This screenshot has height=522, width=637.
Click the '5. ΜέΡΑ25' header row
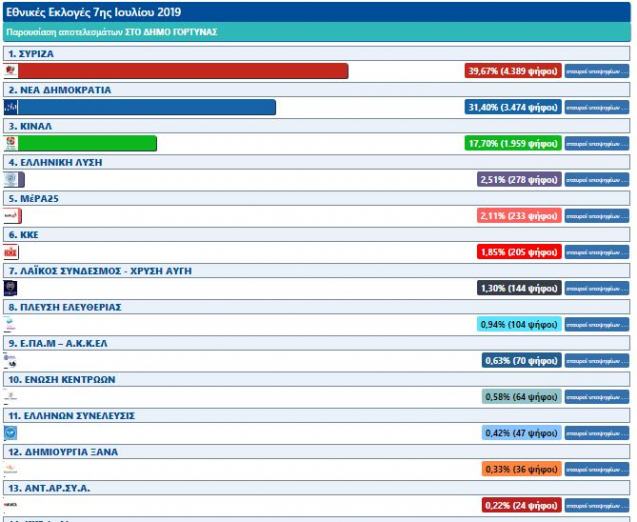[316, 198]
